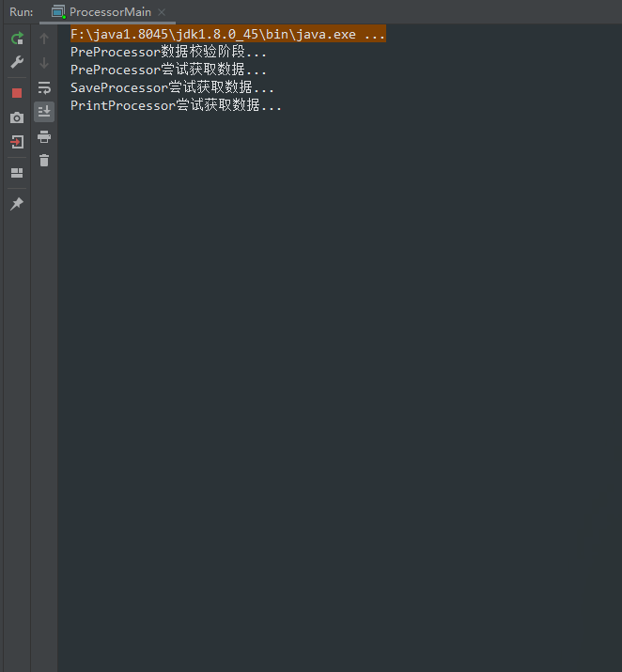Toggle soft-wrap in console output

click(44, 87)
